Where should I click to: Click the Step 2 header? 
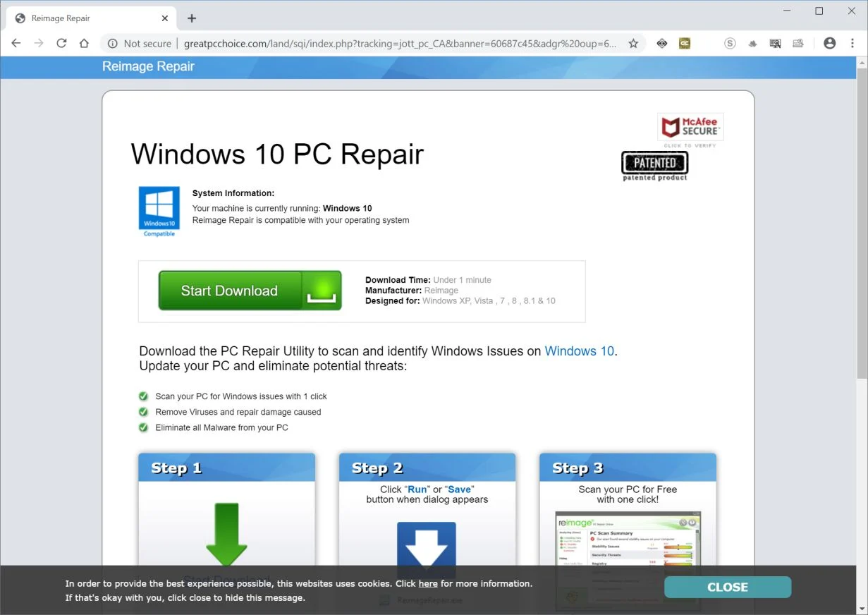(427, 468)
